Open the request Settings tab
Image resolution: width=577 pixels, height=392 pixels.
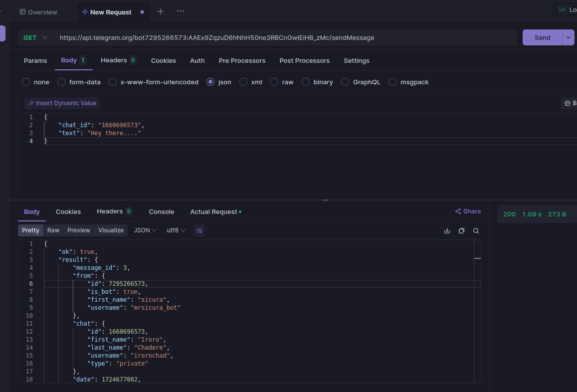click(x=356, y=61)
